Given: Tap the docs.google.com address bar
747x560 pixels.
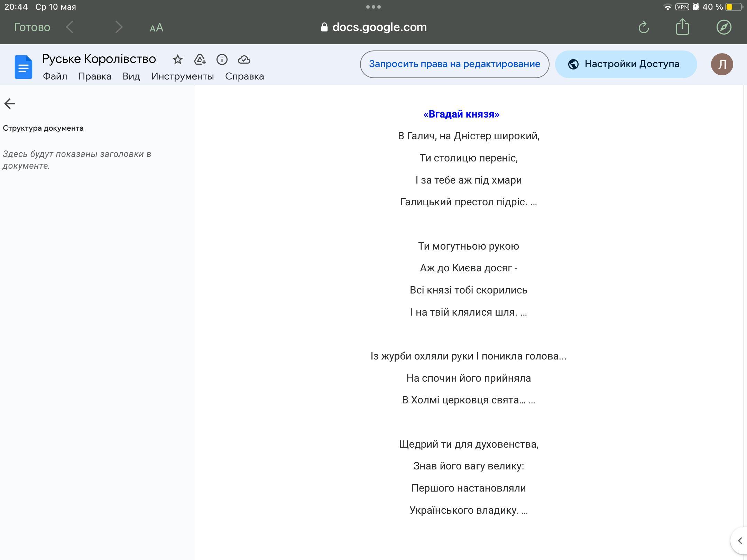Looking at the screenshot, I should (x=373, y=27).
